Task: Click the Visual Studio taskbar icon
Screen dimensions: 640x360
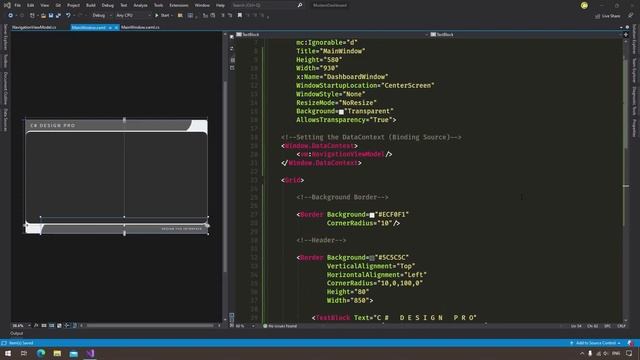Action: click(x=90, y=353)
